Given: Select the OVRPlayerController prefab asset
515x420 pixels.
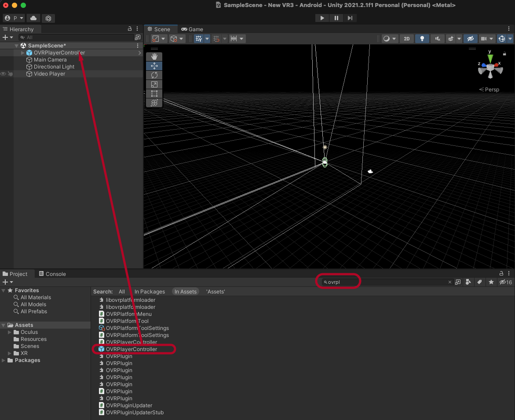Looking at the screenshot, I should pyautogui.click(x=131, y=349).
